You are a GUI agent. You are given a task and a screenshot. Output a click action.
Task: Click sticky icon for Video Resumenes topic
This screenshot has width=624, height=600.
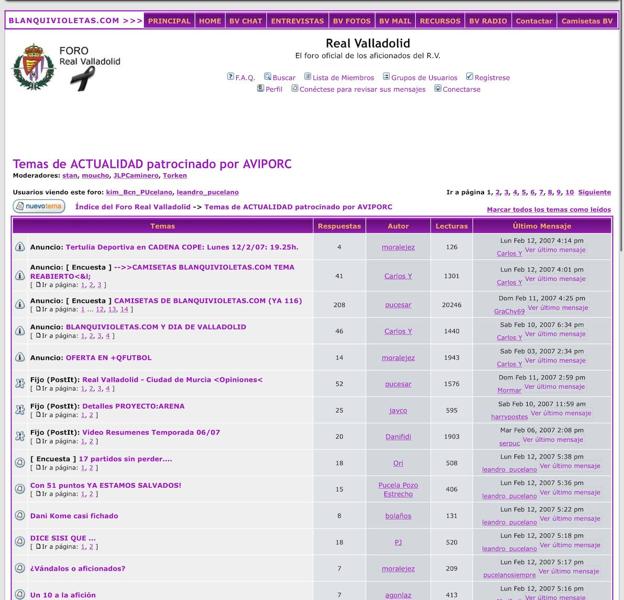20,436
